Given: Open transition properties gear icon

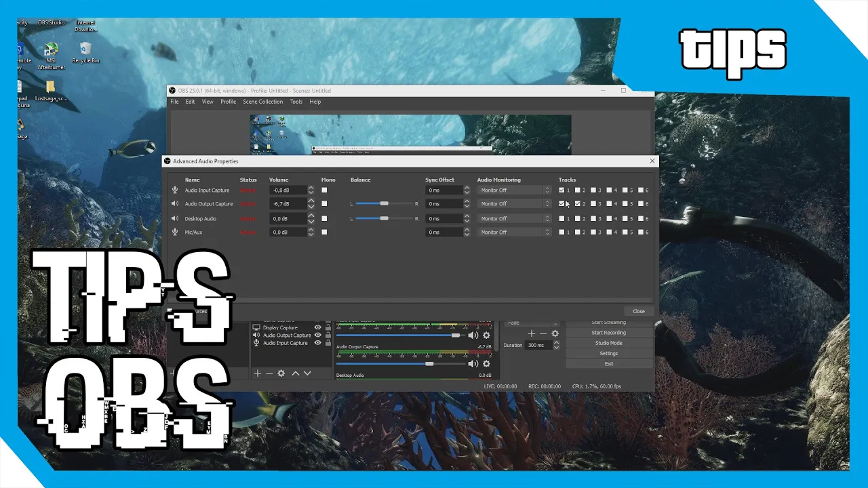Looking at the screenshot, I should point(555,333).
